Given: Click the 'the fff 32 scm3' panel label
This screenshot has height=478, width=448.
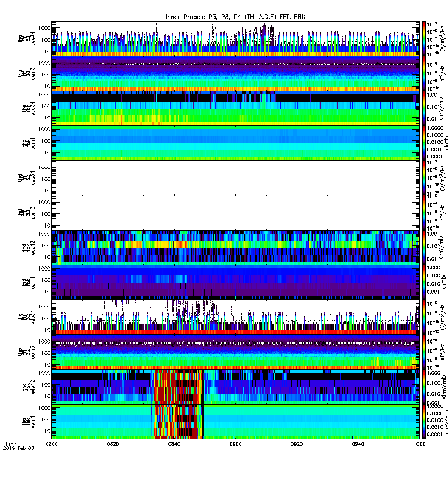Looking at the screenshot, I should [26, 352].
